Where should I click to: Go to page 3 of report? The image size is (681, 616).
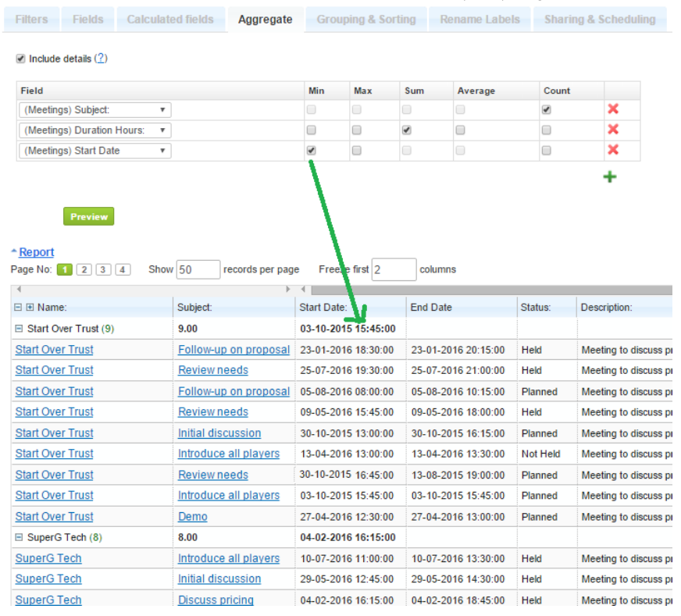pos(104,269)
